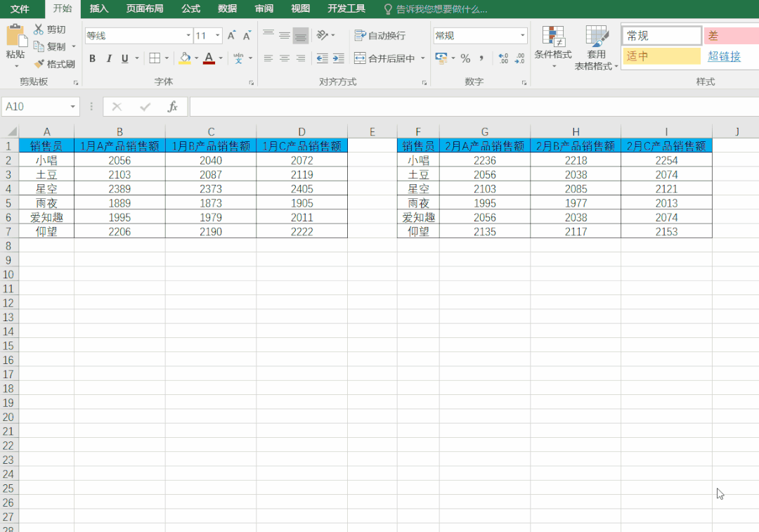Viewport: 759px width, 532px height.
Task: Click the fill color bucket icon
Action: (x=185, y=58)
